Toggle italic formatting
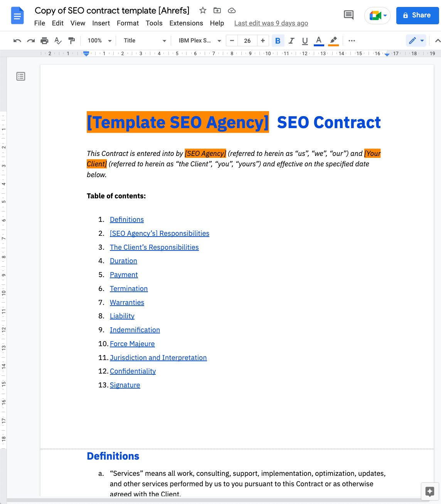441x504 pixels. pos(291,40)
